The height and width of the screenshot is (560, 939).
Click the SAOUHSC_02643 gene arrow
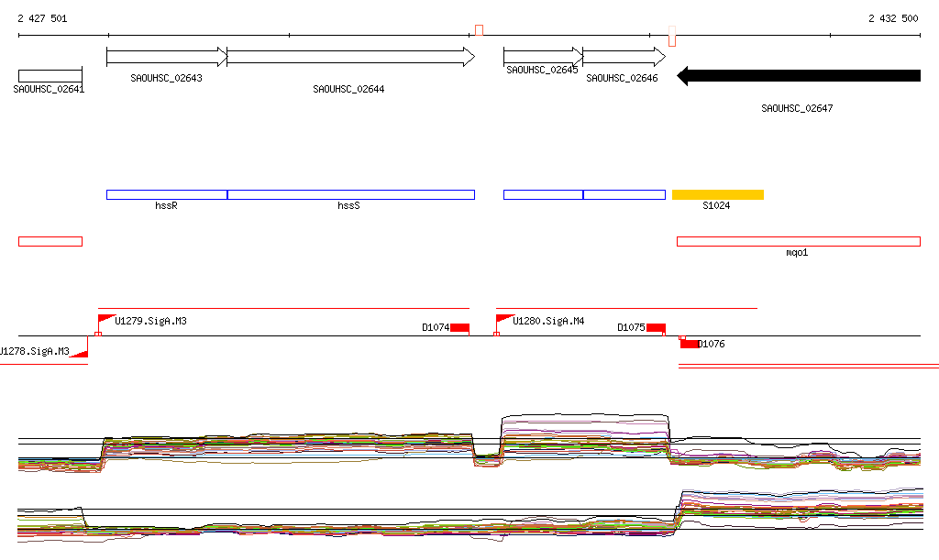167,57
